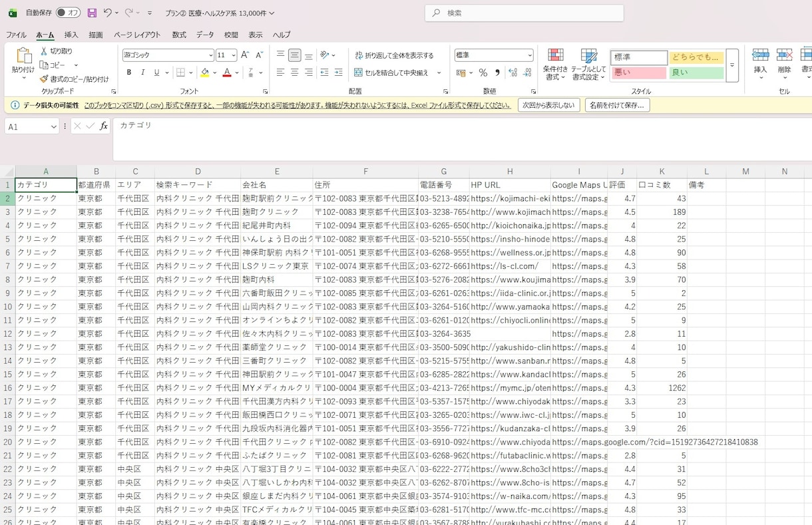
Task: Click the Decrease Indent icon
Action: click(324, 73)
